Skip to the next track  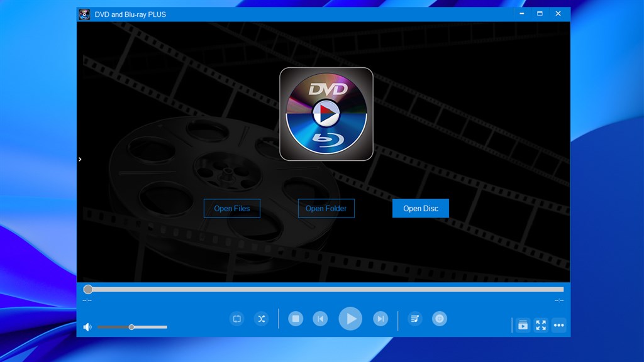[x=380, y=319]
